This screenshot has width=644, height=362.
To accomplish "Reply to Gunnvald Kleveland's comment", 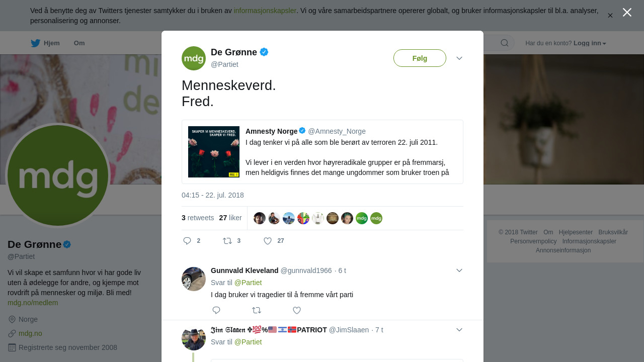I will [x=216, y=310].
